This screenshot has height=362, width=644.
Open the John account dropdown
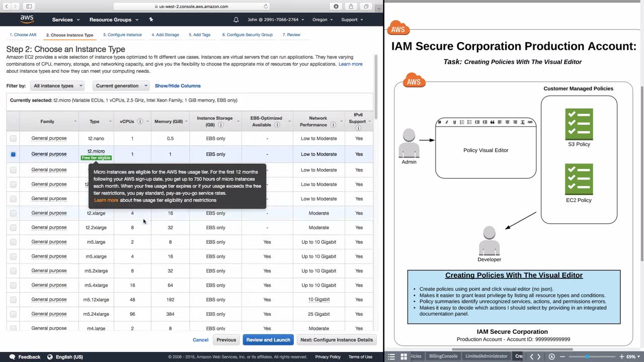(276, 20)
